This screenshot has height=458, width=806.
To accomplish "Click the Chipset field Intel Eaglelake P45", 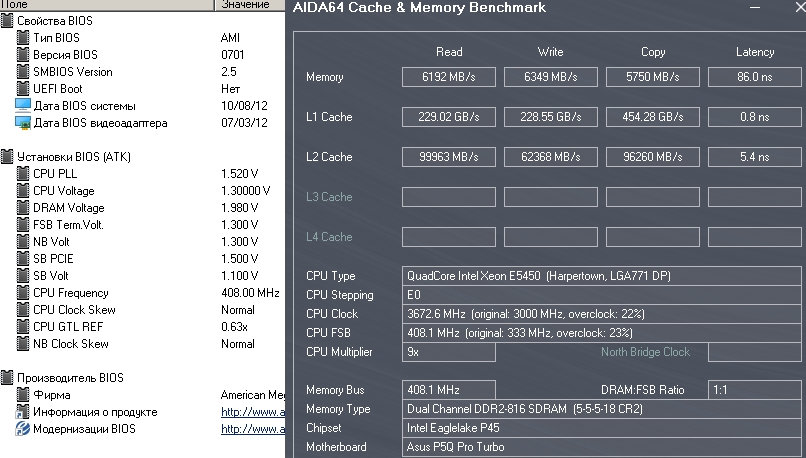I will click(x=602, y=428).
